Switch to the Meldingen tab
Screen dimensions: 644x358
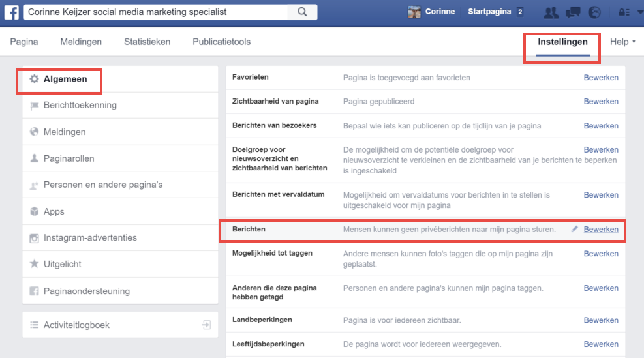pyautogui.click(x=81, y=42)
